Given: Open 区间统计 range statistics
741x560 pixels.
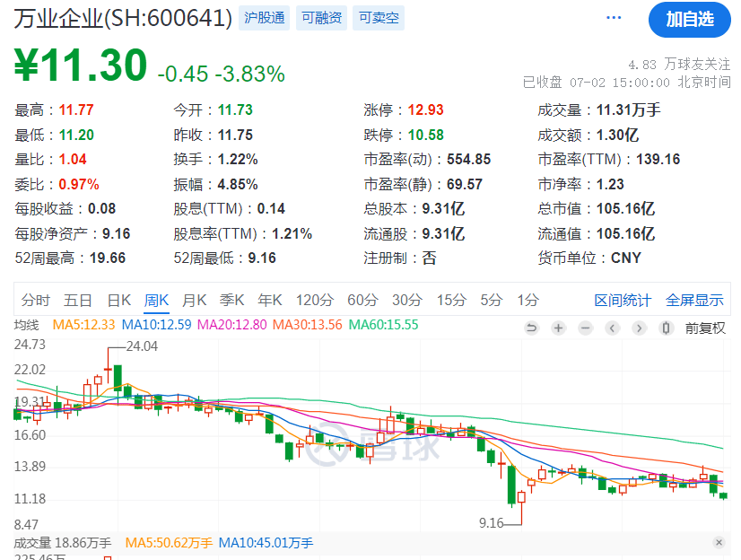Looking at the screenshot, I should pyautogui.click(x=623, y=300).
